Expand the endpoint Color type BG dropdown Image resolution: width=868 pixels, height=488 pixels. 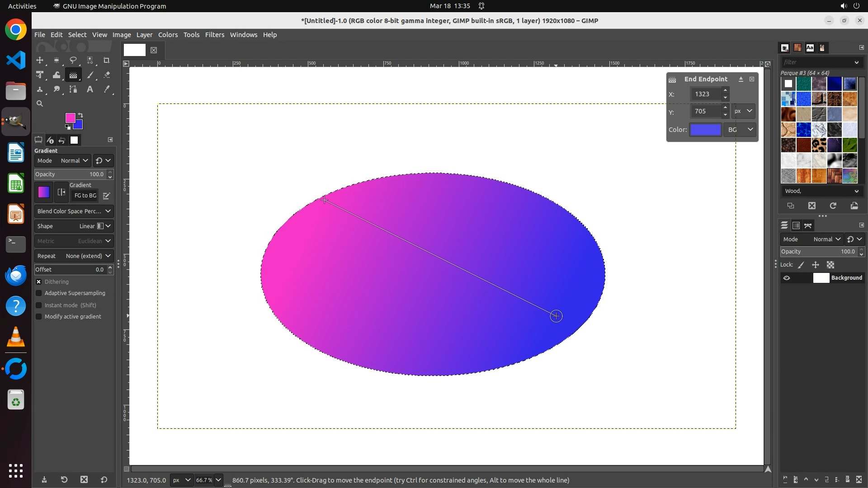click(740, 130)
